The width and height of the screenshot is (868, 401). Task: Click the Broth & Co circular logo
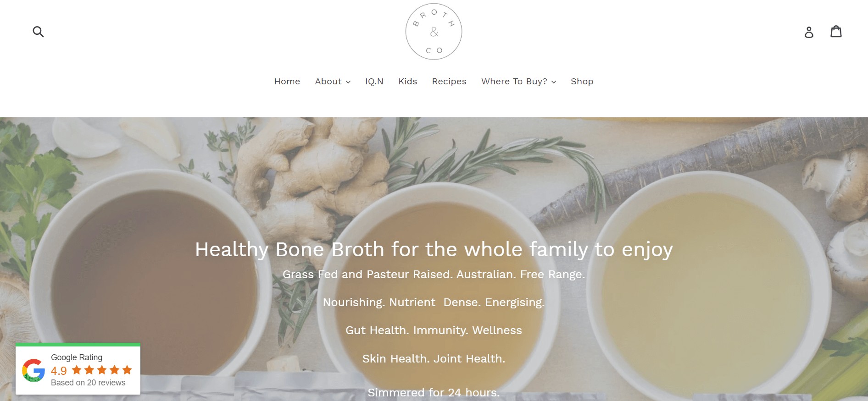(434, 32)
